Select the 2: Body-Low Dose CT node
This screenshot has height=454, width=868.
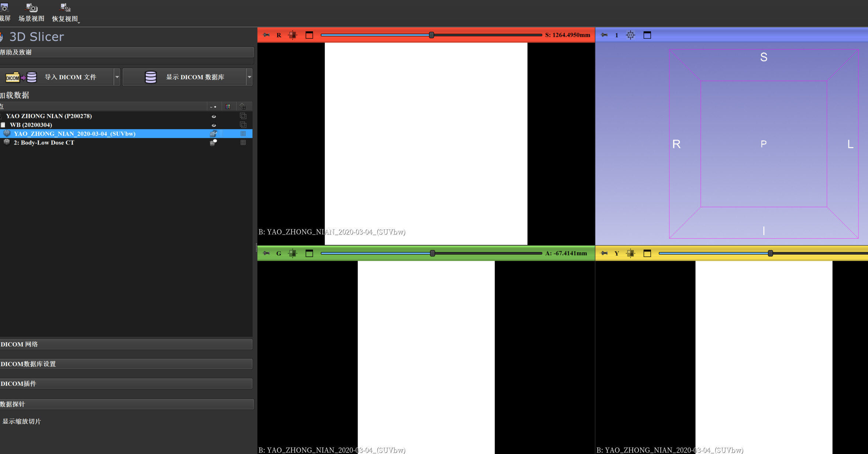click(x=44, y=143)
